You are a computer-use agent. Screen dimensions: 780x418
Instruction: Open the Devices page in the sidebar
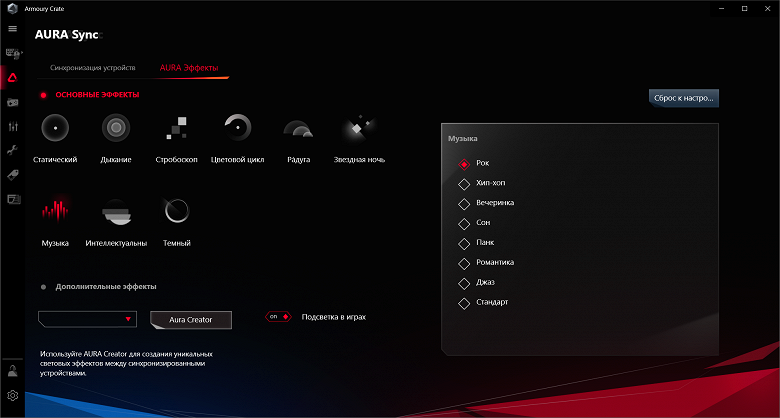click(x=13, y=53)
